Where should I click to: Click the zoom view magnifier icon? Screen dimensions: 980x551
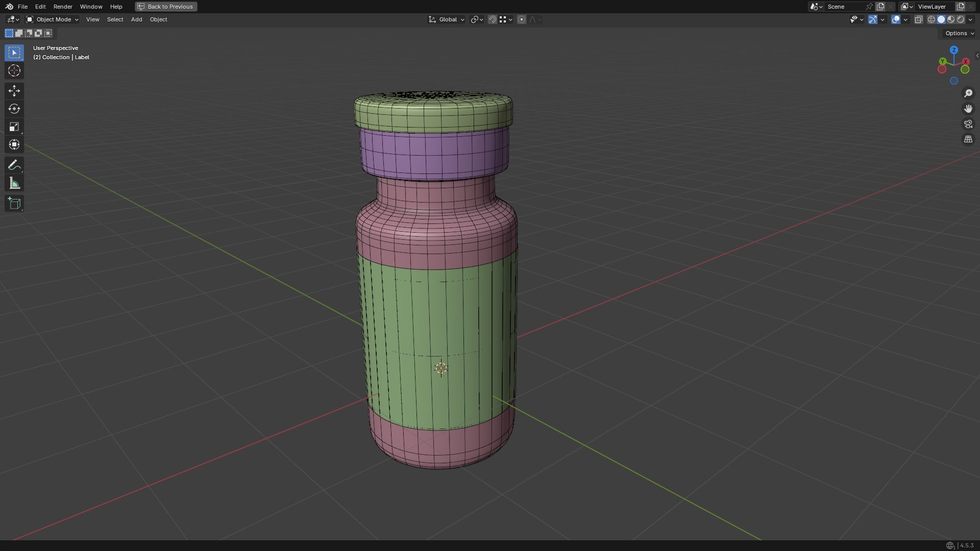click(x=968, y=93)
